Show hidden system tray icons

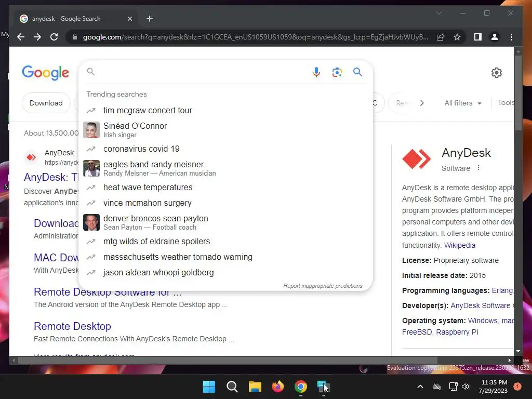pos(420,387)
